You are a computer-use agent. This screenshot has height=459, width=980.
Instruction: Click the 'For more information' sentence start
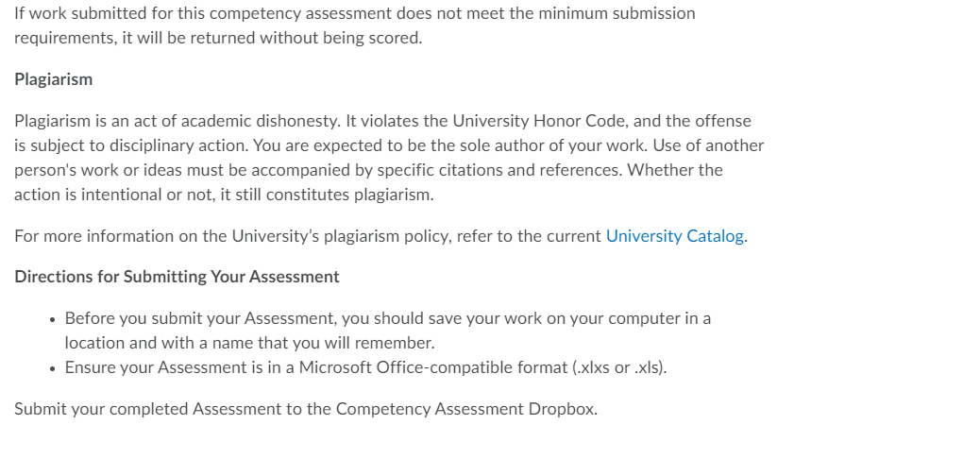(x=94, y=236)
